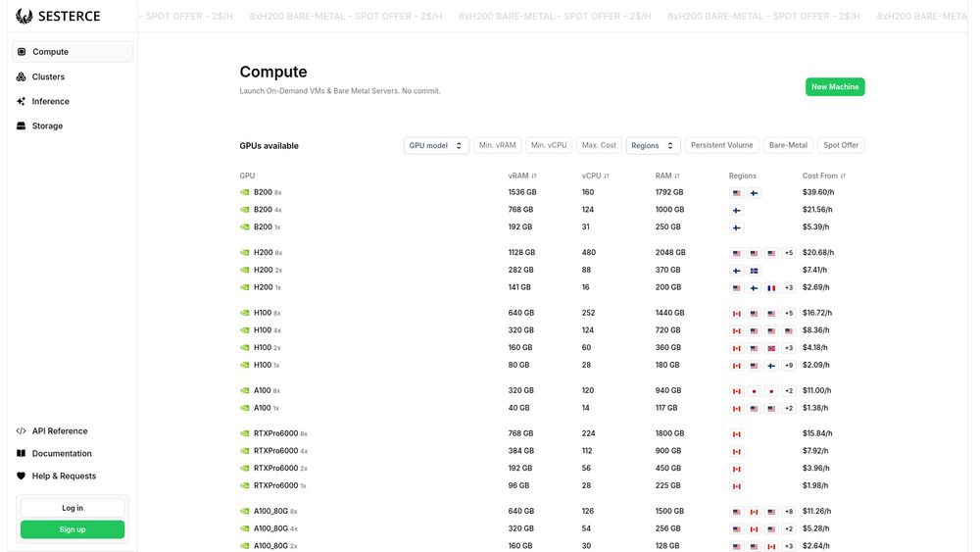This screenshot has width=980, height=552.
Task: Click the NVIDIA icon on RTXPro6000 8x row
Action: point(244,433)
